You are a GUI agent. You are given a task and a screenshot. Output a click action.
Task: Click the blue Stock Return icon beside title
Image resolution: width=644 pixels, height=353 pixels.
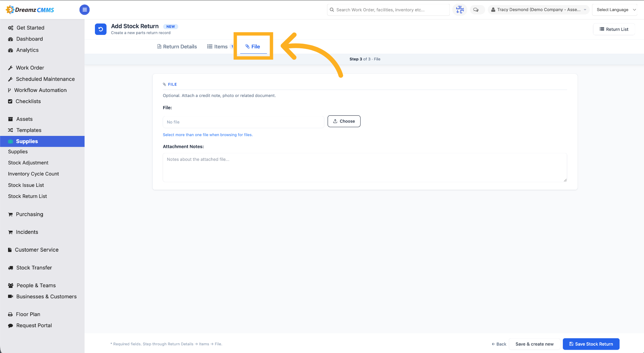101,29
